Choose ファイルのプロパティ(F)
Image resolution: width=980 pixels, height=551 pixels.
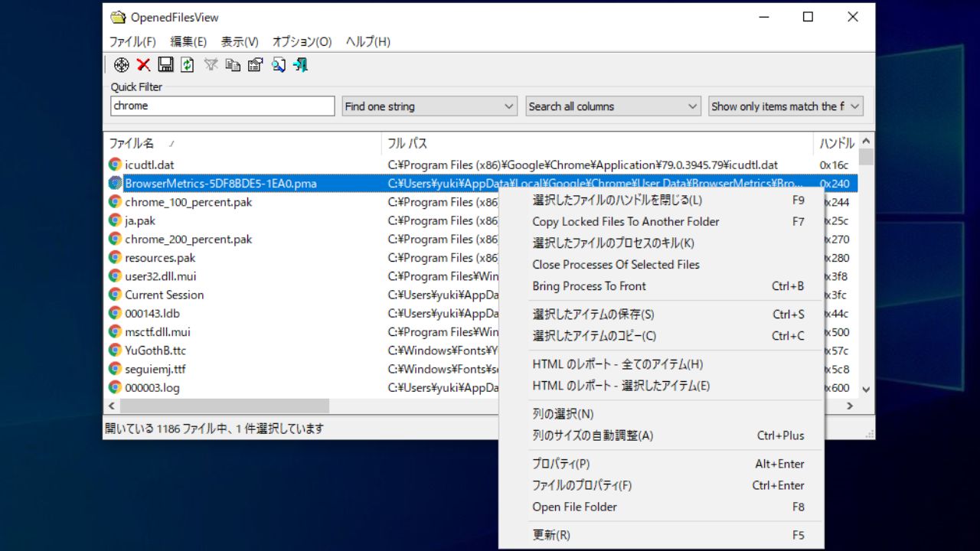pyautogui.click(x=661, y=485)
